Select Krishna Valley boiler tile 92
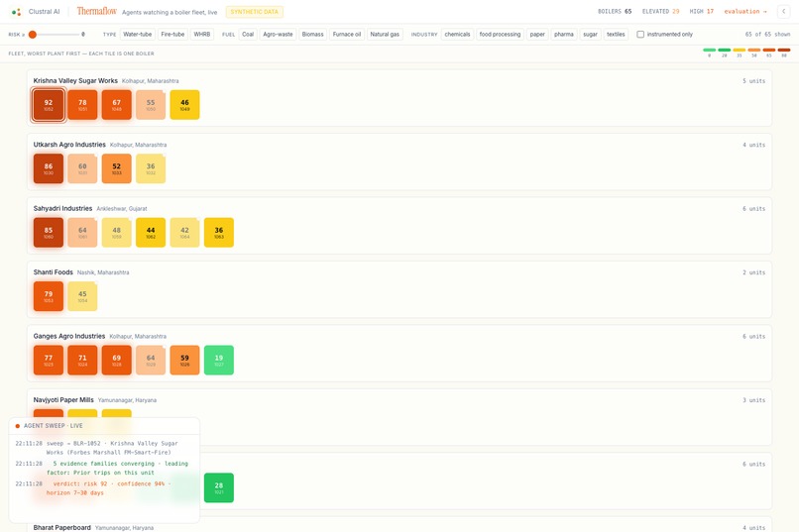Viewport: 799px width, 532px height. [x=49, y=105]
